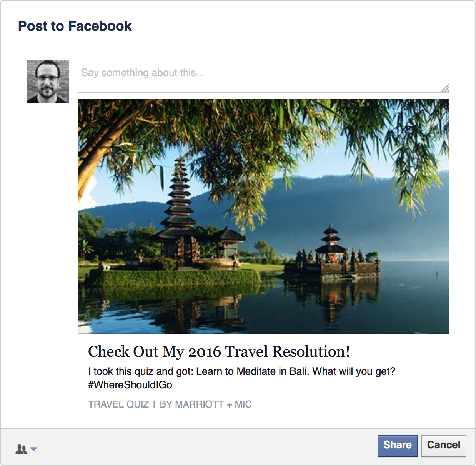Click the user profile picture
This screenshot has height=466, width=476.
point(48,82)
